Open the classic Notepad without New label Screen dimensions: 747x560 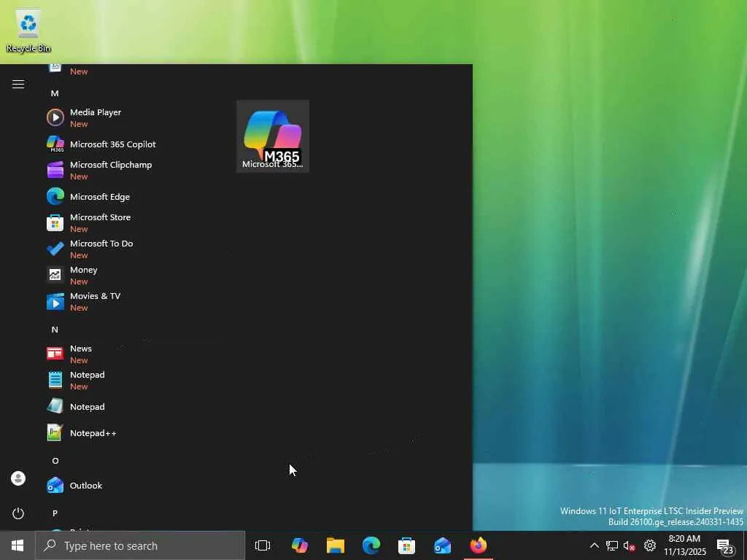(x=76, y=407)
